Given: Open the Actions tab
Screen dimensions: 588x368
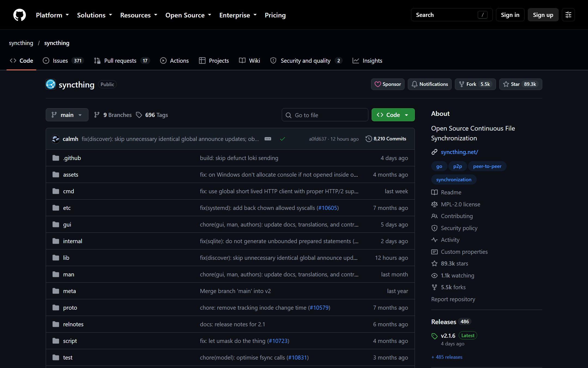Looking at the screenshot, I should [x=174, y=61].
